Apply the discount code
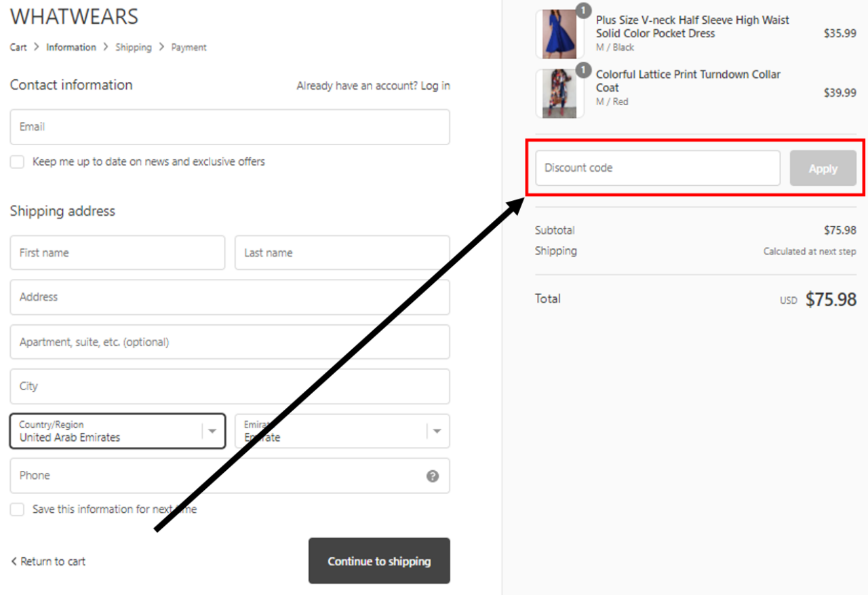The height and width of the screenshot is (595, 868). [823, 168]
